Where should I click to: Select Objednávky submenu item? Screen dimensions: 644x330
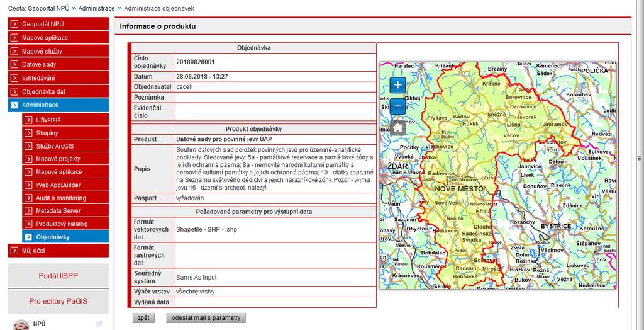point(65,237)
